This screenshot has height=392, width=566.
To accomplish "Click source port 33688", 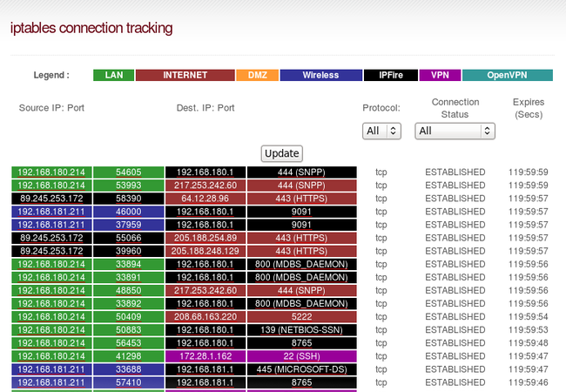I will point(129,369).
